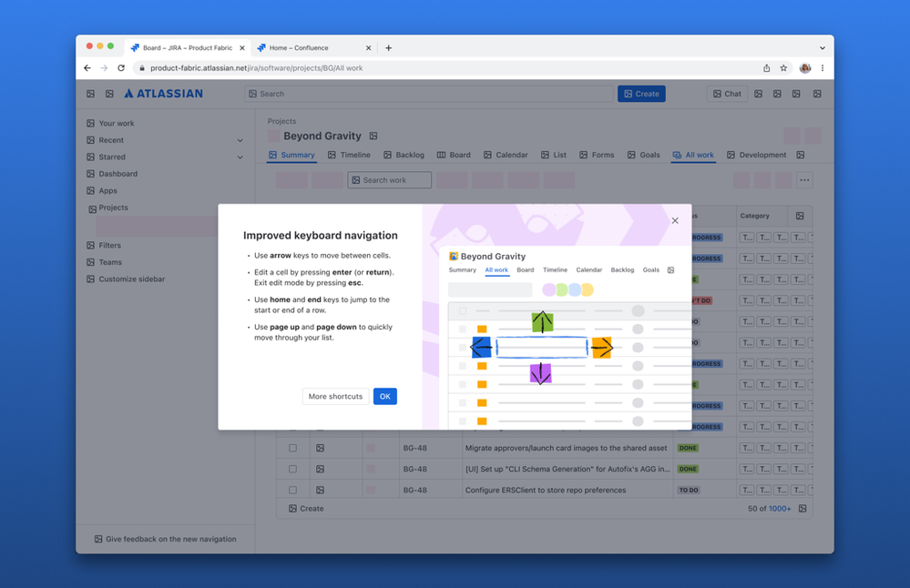910x588 pixels.
Task: Open Apps from the sidebar
Action: point(102,190)
